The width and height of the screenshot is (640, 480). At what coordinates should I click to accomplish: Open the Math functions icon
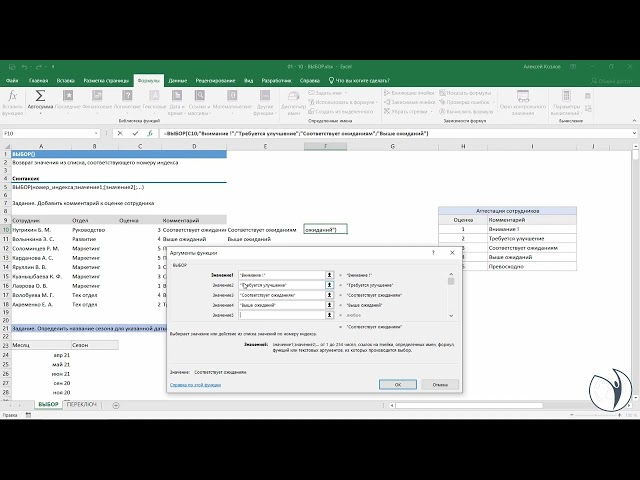[x=232, y=96]
